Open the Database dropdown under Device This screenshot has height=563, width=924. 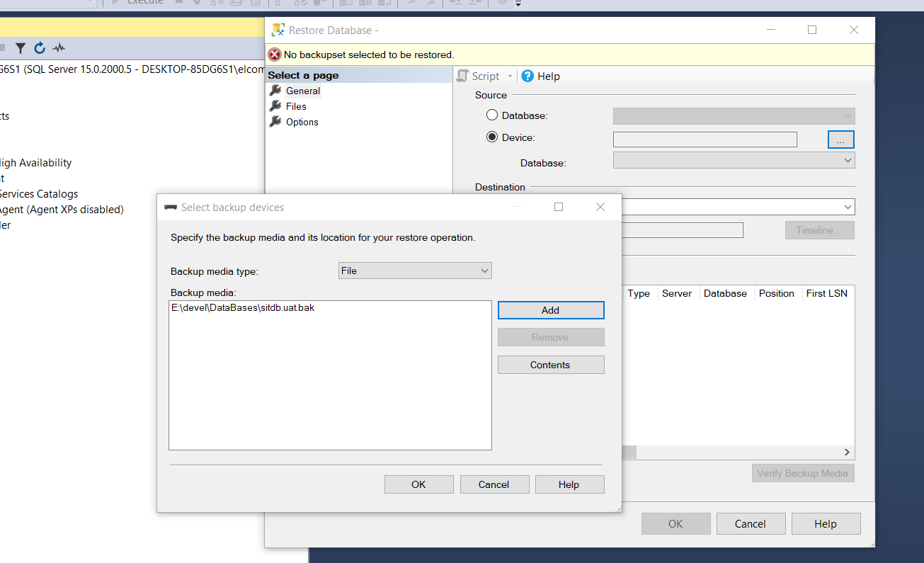(x=734, y=161)
